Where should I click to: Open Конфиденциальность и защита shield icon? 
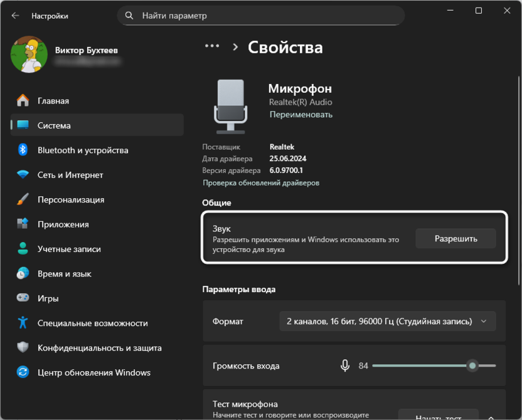tap(23, 347)
